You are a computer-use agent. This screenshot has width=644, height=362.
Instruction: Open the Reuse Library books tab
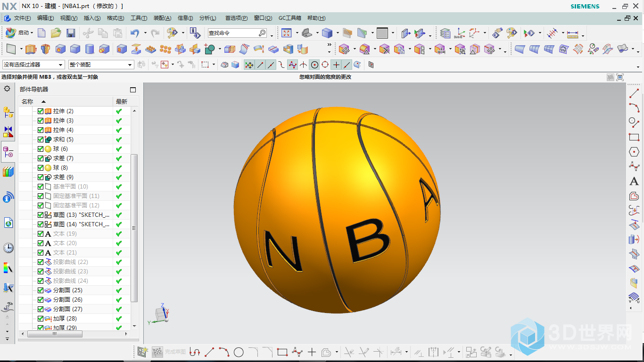point(8,172)
